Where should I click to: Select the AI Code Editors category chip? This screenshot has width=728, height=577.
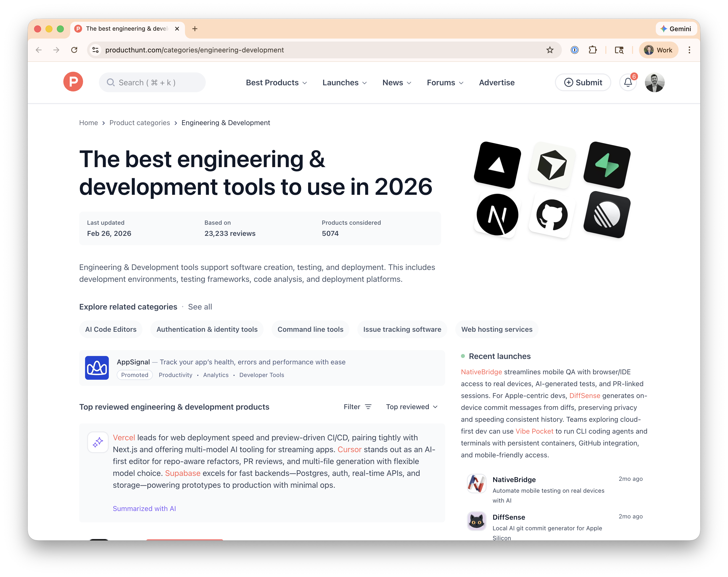pos(111,329)
